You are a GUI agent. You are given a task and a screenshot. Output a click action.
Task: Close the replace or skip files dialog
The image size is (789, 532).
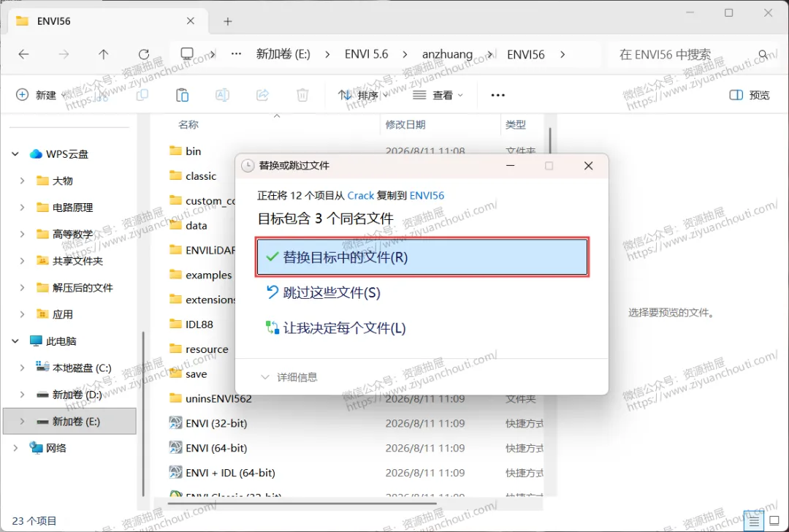point(588,166)
